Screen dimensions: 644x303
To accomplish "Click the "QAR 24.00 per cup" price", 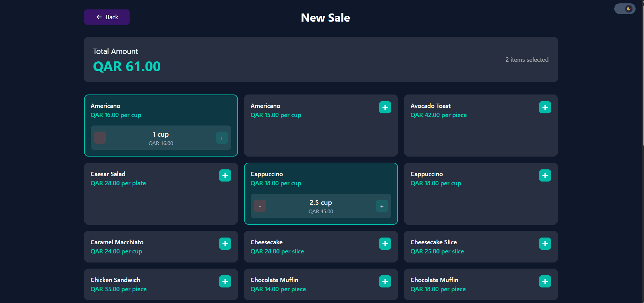I will (116, 251).
